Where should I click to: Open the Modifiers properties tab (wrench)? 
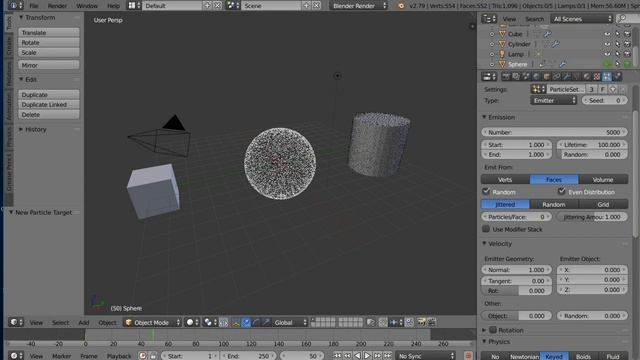pos(567,76)
